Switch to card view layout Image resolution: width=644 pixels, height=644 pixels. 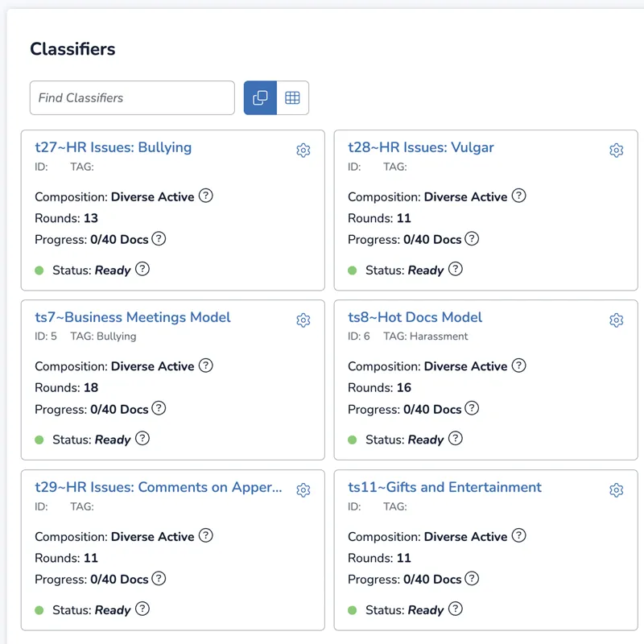(260, 97)
